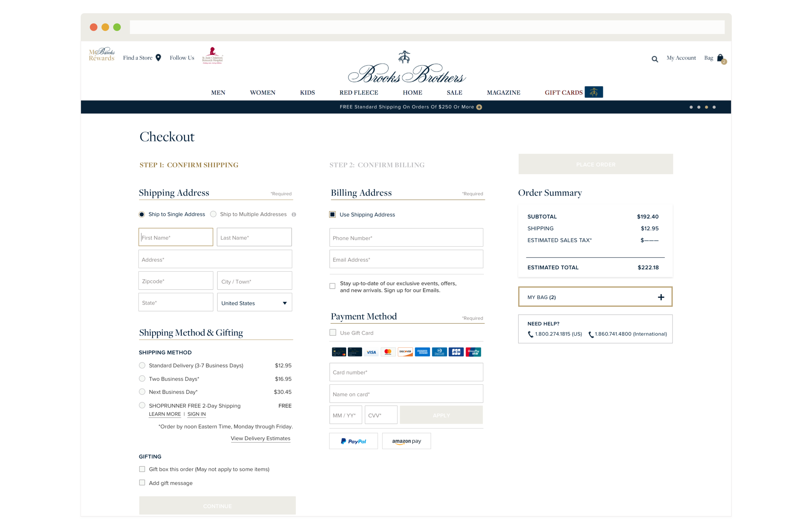Select Ship to Multiple Addresses
Viewport: 812px width, 532px height.
(213, 214)
